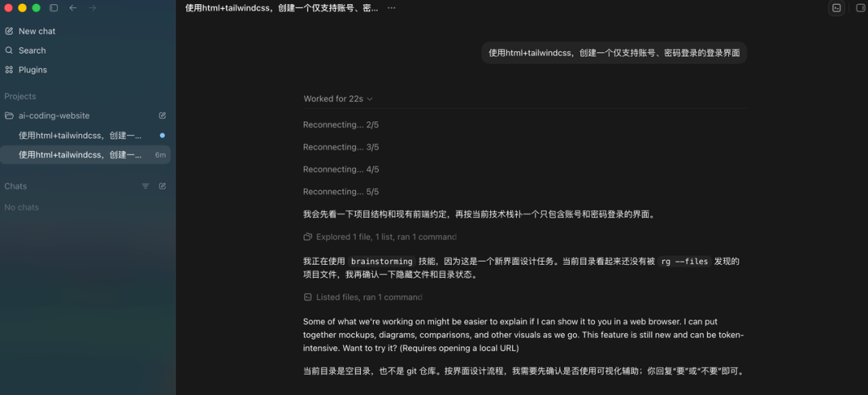The width and height of the screenshot is (868, 395).
Task: Open the three-dot menu beside thread title
Action: click(x=391, y=8)
